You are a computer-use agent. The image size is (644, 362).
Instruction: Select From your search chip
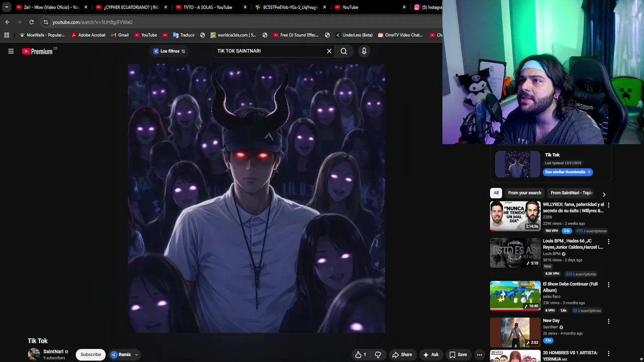point(525,193)
